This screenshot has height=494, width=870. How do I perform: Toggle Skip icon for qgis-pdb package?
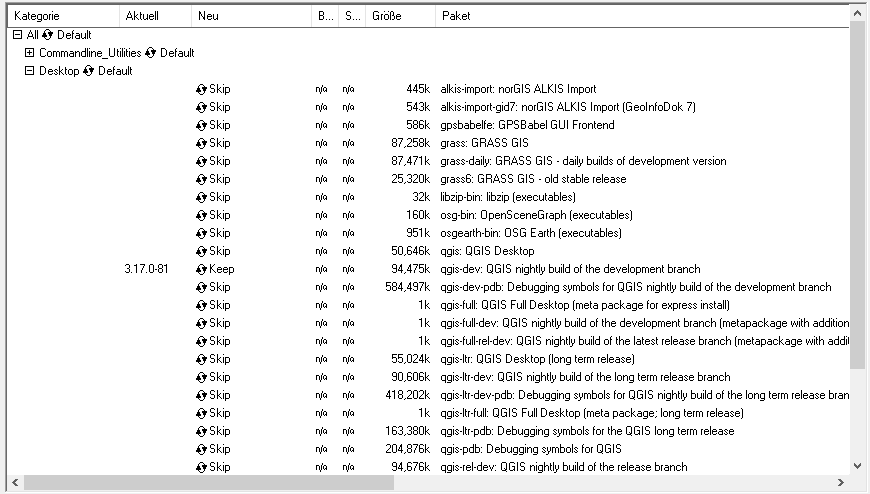click(201, 449)
